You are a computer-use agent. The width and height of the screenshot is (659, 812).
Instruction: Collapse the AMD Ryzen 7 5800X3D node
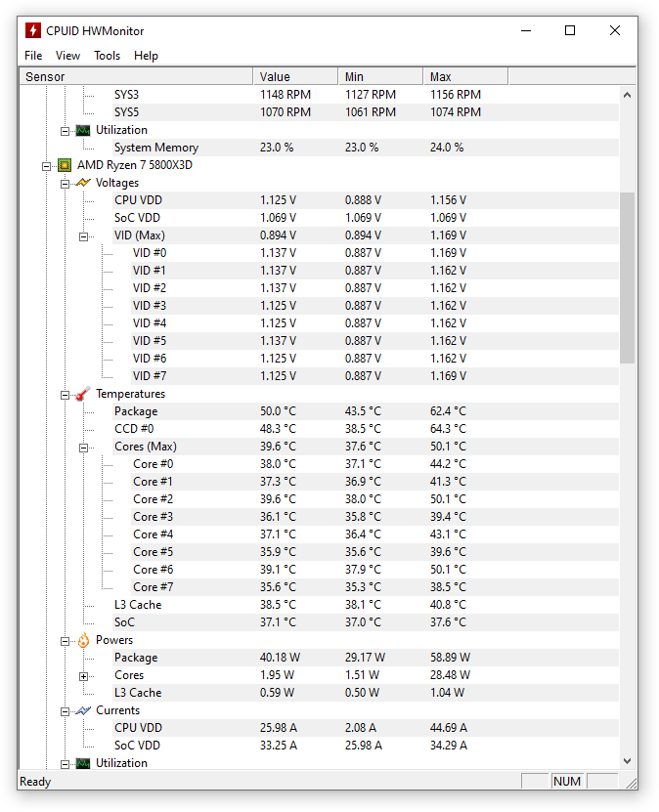(46, 166)
